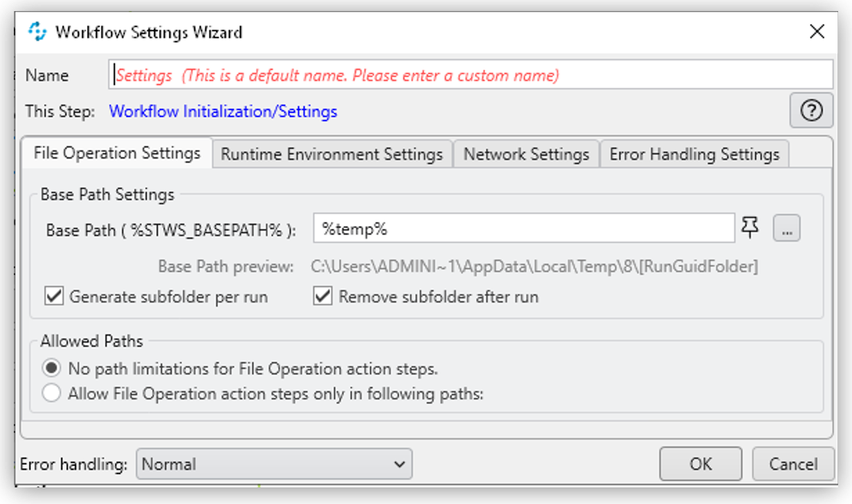Image resolution: width=852 pixels, height=504 pixels.
Task: Switch to Network Settings tab
Action: (x=526, y=154)
